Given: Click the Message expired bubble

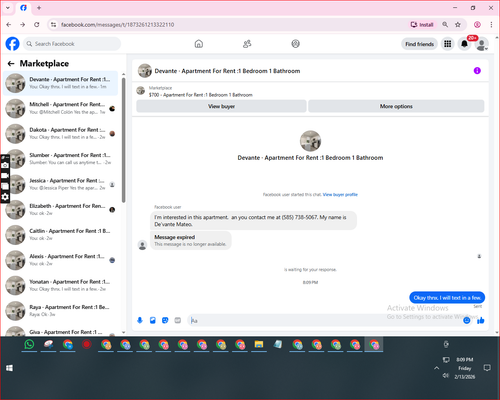Looking at the screenshot, I should point(190,240).
